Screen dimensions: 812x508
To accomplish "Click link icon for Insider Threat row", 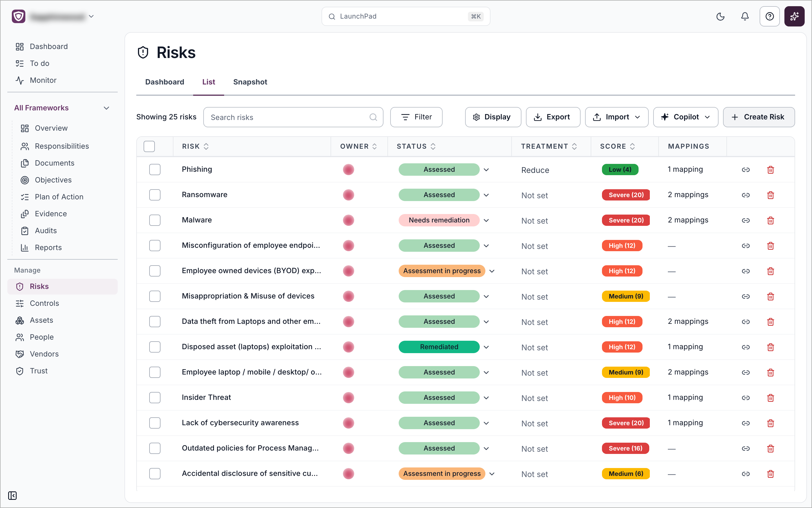I will point(746,398).
